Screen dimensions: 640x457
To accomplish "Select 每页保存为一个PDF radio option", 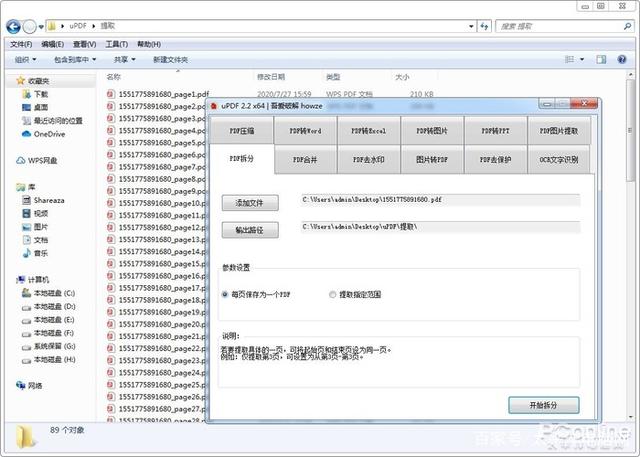I will [256, 294].
